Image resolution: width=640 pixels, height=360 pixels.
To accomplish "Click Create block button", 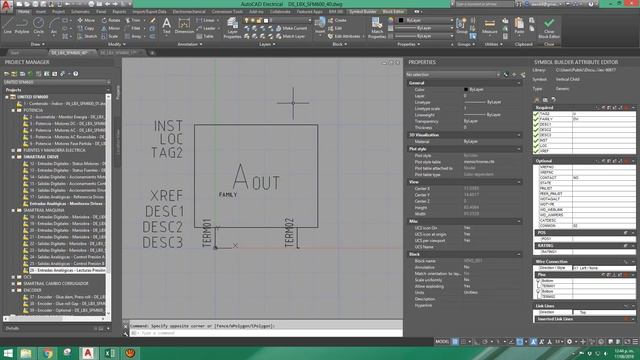I will pos(337,20).
